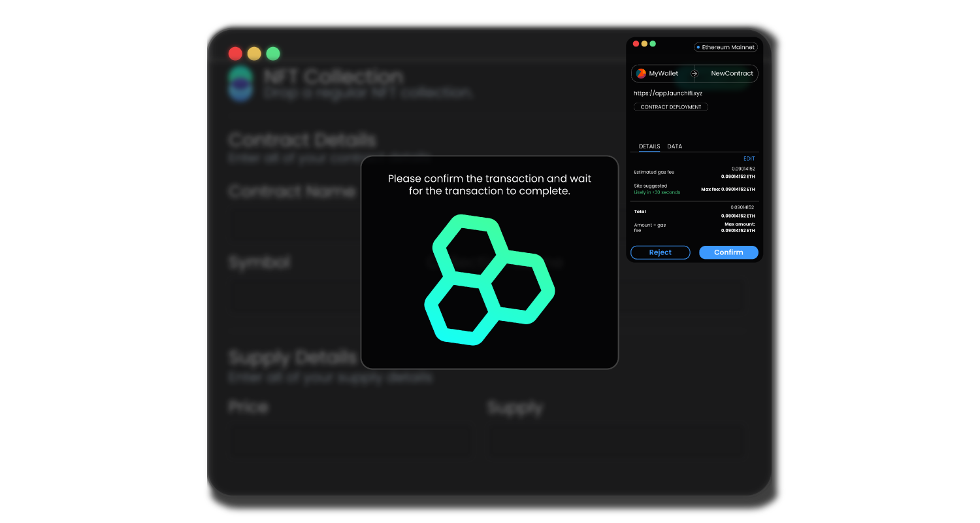Click the NewContract recipient label

coord(732,74)
